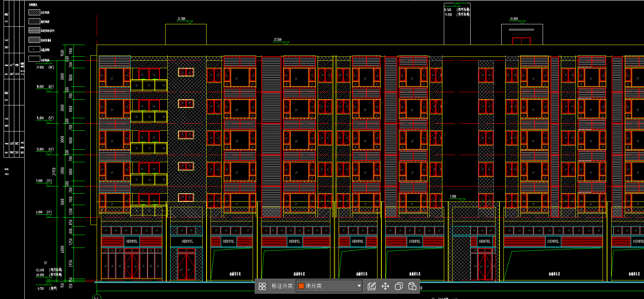Click the 1F floor label

point(45,263)
